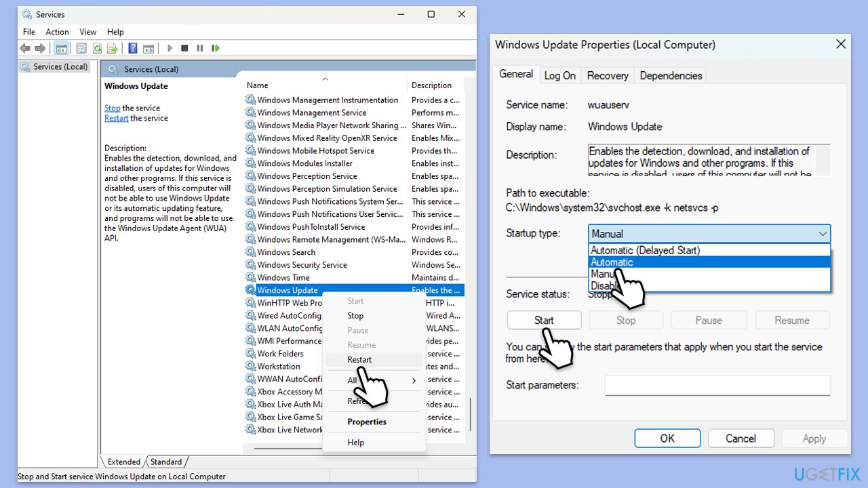Screen dimensions: 868x488
Task: Toggle the Show/Hide Action Pane toolbar icon
Action: pos(148,48)
